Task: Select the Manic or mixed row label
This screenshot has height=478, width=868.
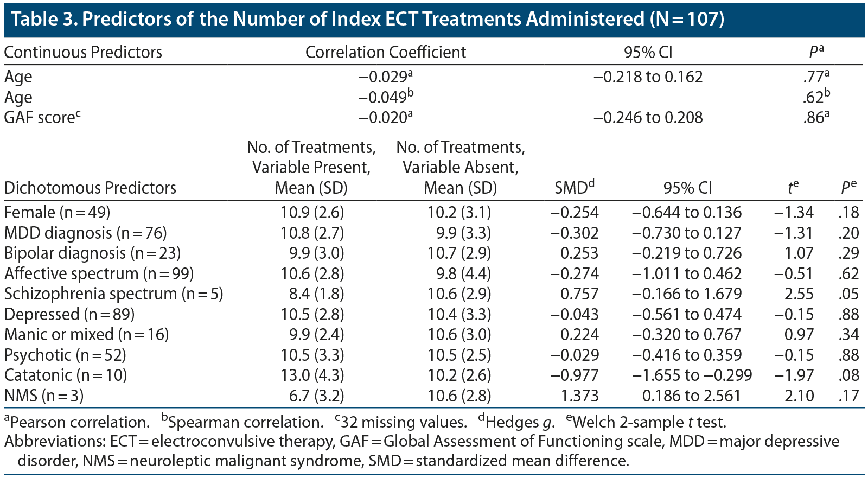Action: tap(87, 335)
